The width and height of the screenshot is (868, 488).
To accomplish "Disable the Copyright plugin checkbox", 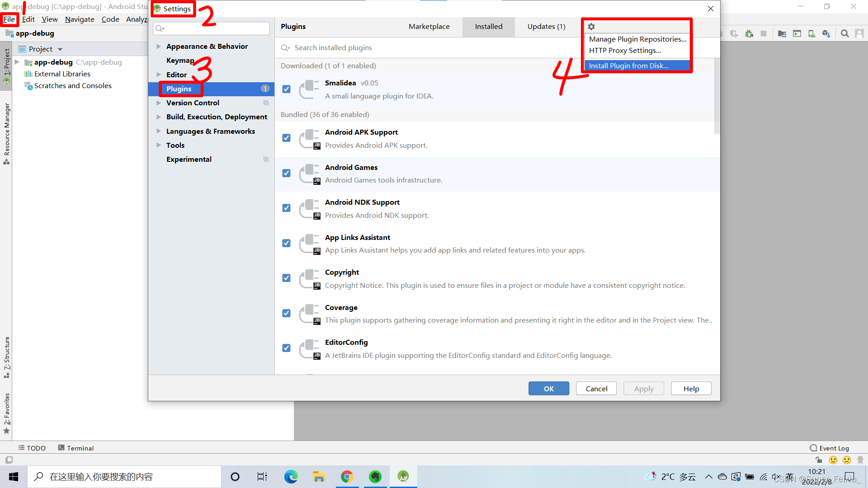I will point(286,278).
